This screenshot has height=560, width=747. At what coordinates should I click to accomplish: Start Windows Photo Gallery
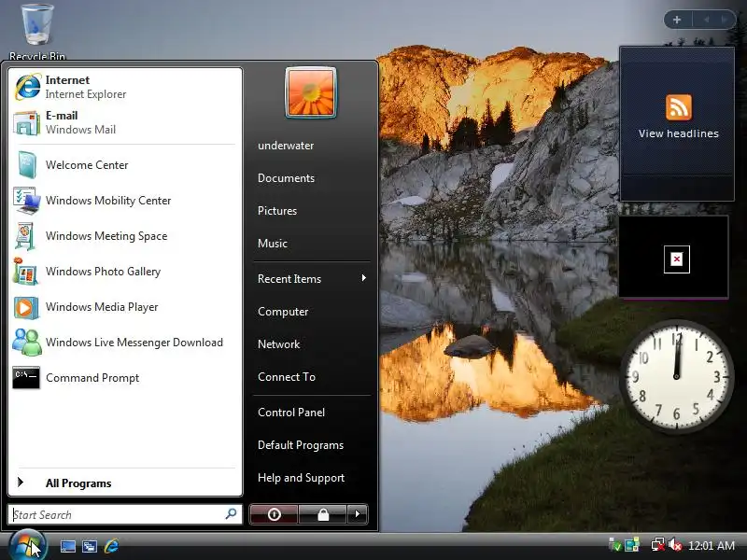point(125,272)
